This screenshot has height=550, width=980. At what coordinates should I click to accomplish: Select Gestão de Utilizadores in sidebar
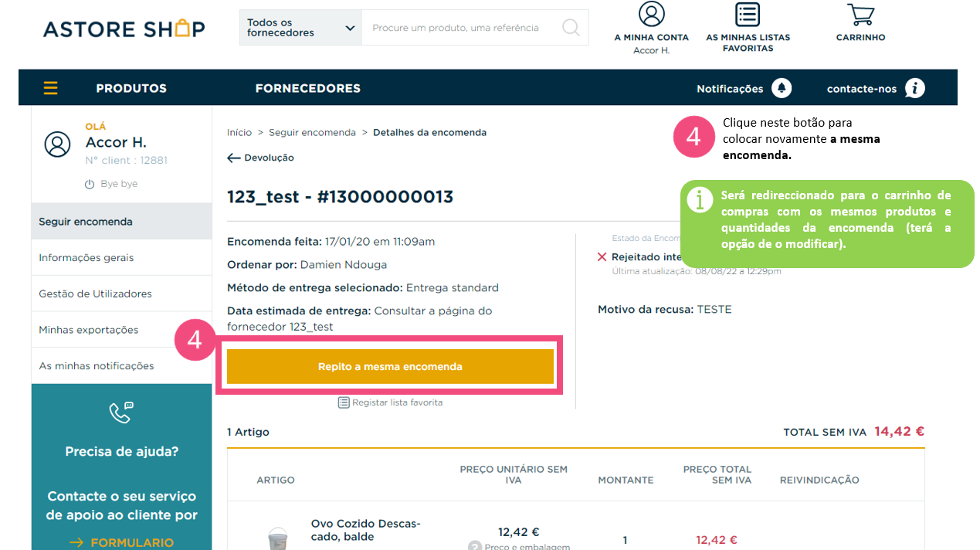click(x=121, y=294)
